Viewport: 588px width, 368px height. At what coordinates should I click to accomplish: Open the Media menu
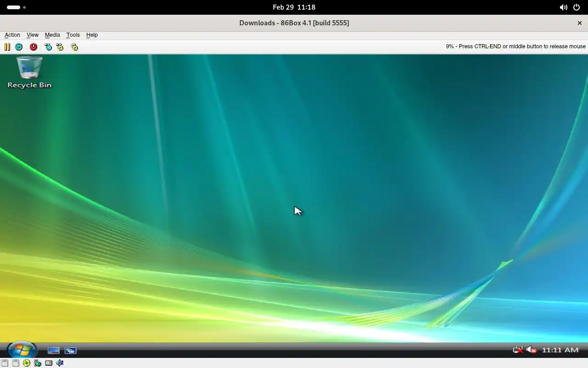click(x=52, y=35)
